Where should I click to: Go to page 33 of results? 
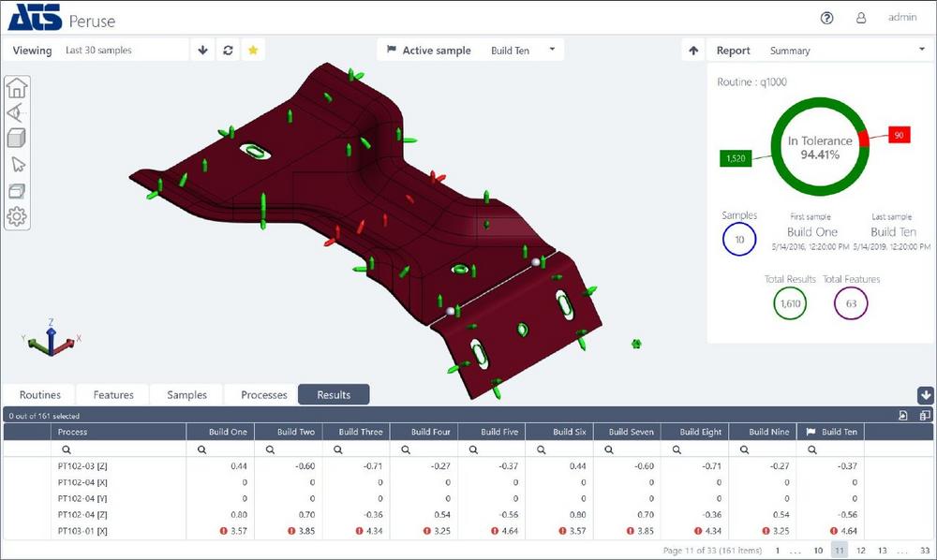(925, 551)
